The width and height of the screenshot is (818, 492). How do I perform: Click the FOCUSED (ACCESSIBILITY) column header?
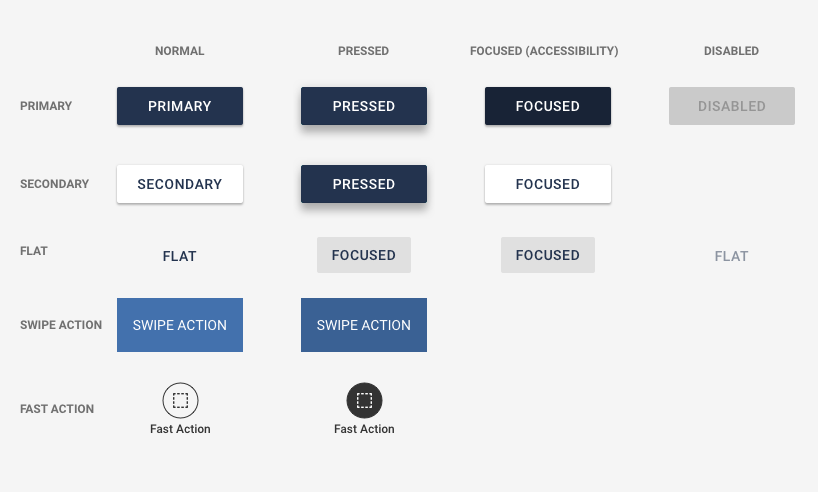coord(544,51)
